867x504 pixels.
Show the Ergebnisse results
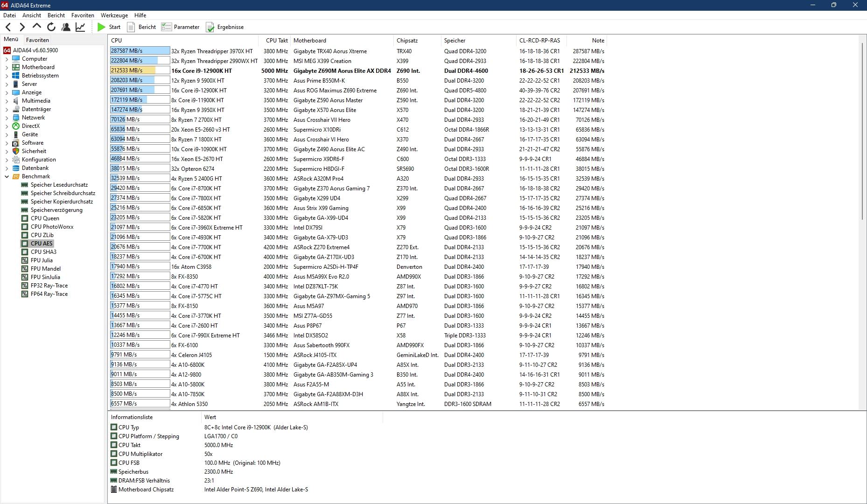[x=225, y=27]
